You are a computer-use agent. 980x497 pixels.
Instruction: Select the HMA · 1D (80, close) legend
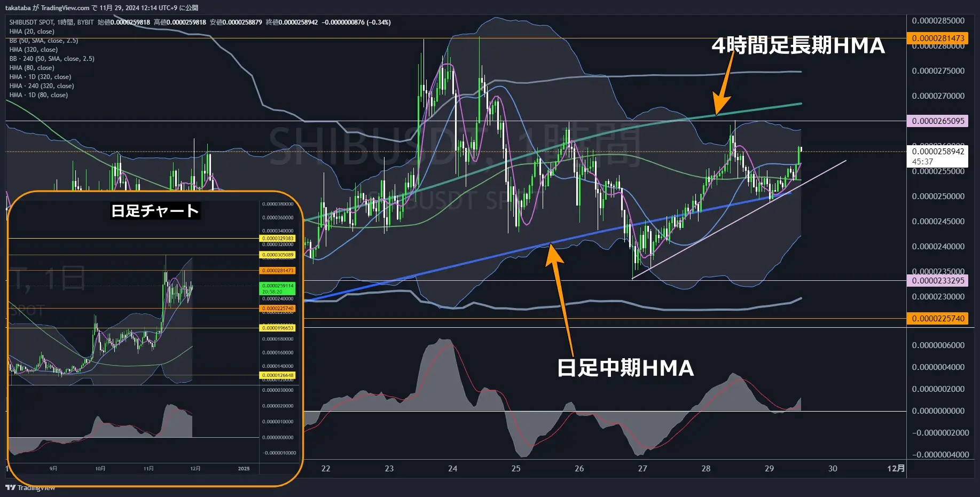[x=38, y=95]
